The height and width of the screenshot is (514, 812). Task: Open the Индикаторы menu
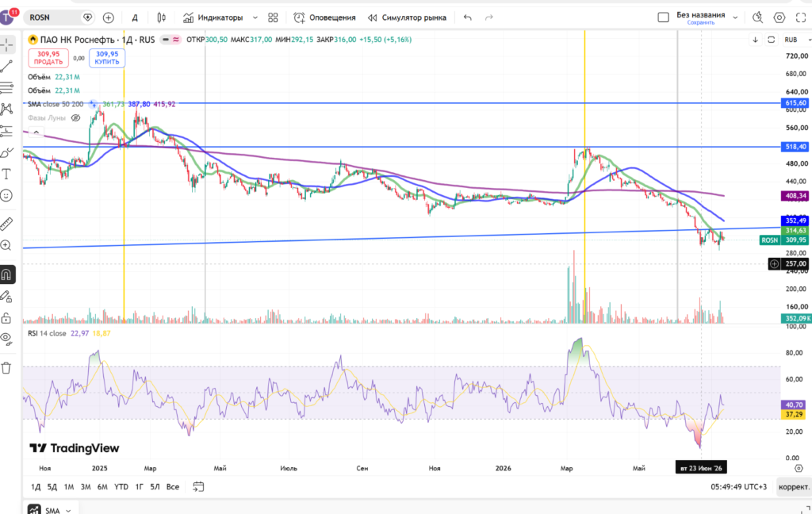tap(213, 17)
